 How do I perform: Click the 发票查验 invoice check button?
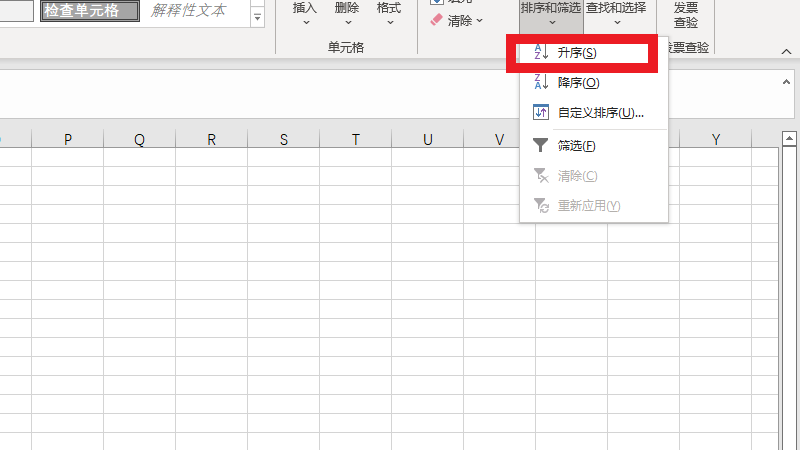point(686,15)
